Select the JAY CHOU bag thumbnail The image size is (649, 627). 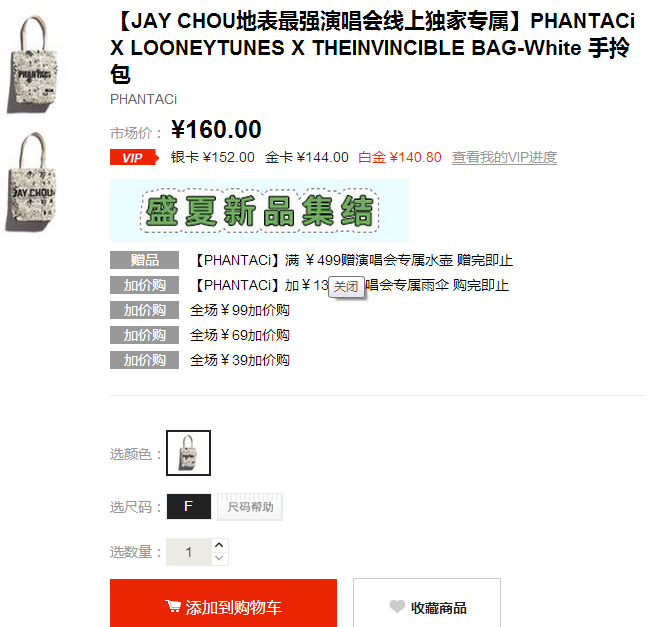click(x=31, y=182)
